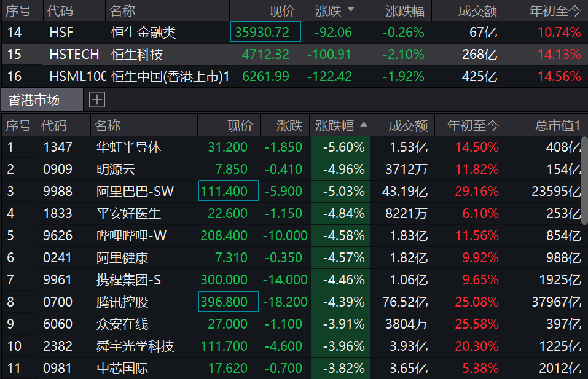The image size is (588, 379).
Task: Sort lower table by 年初至今 header
Action: (473, 125)
